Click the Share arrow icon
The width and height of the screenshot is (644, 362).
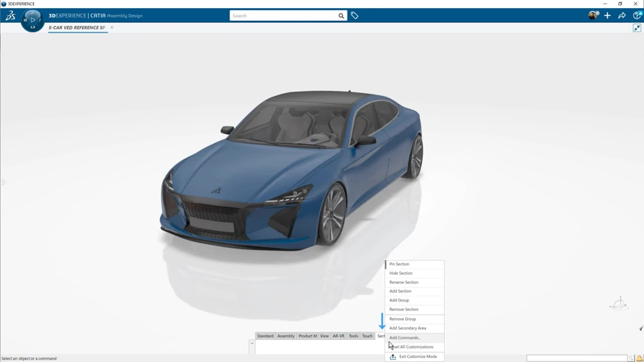click(622, 15)
